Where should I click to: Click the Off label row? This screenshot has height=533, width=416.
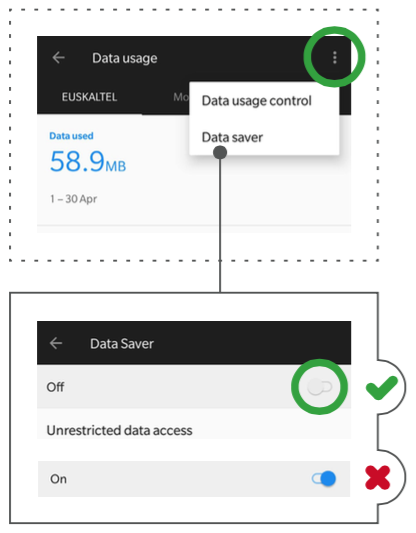[194, 387]
